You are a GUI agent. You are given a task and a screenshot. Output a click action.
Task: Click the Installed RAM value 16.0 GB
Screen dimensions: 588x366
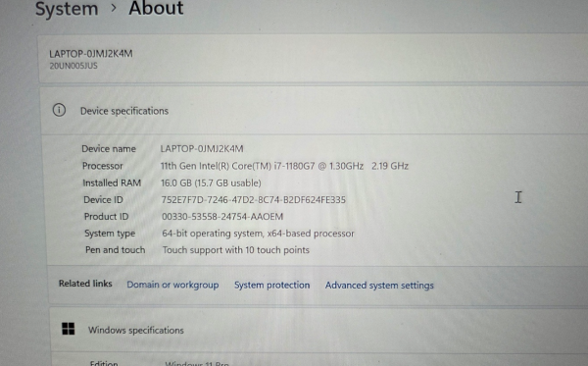[x=211, y=183]
